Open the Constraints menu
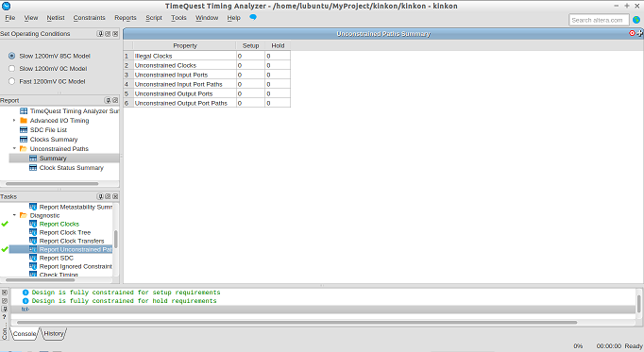644x352 pixels. click(x=89, y=18)
